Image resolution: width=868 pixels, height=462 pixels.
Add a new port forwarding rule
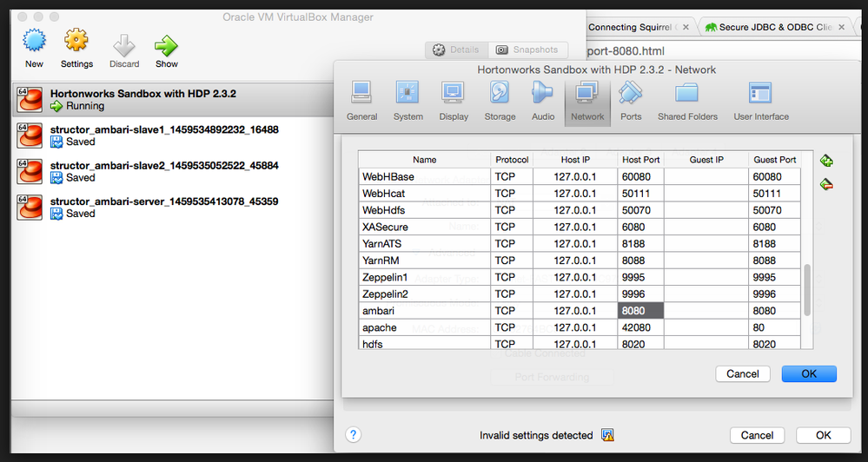coord(826,161)
